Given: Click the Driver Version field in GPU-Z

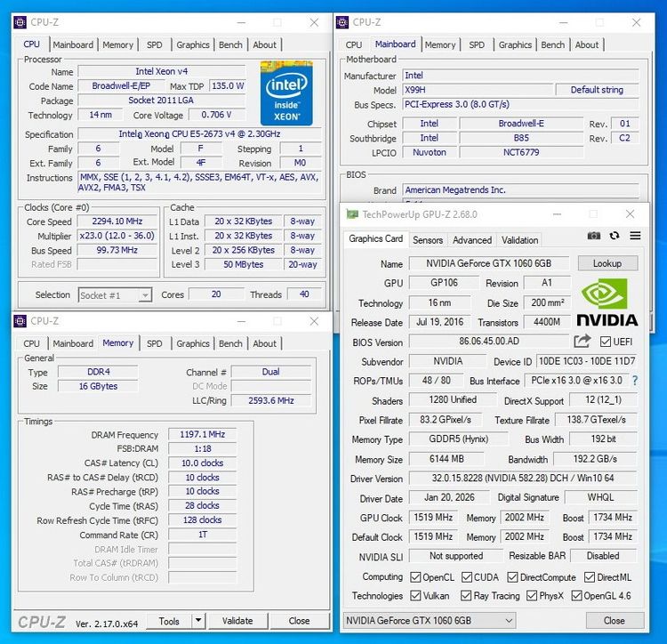Looking at the screenshot, I should point(523,479).
